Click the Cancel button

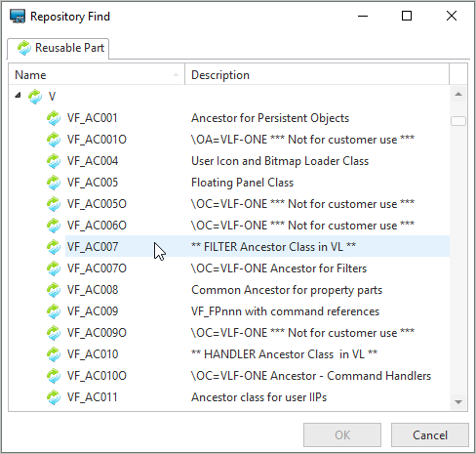430,435
